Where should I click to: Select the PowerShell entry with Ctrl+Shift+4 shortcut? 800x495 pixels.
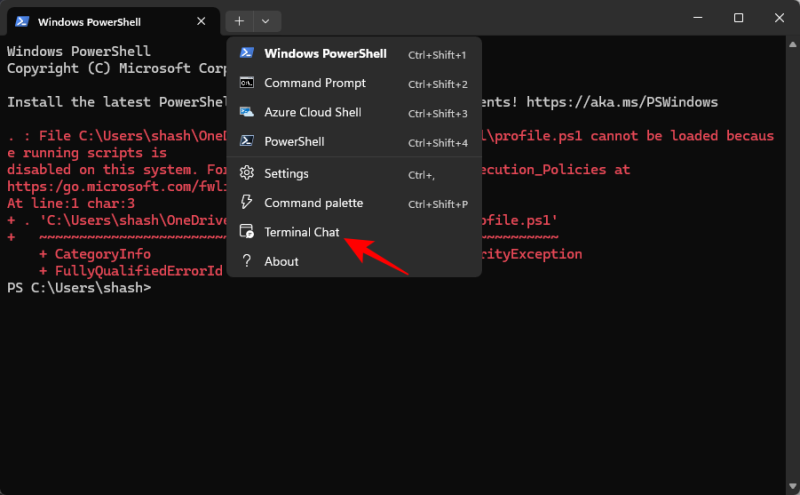tap(294, 142)
